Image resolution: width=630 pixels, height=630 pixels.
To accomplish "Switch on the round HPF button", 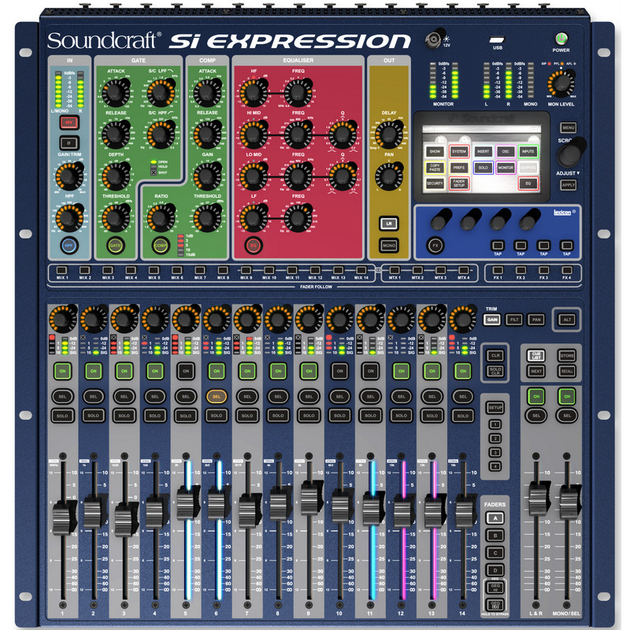I will (x=69, y=245).
